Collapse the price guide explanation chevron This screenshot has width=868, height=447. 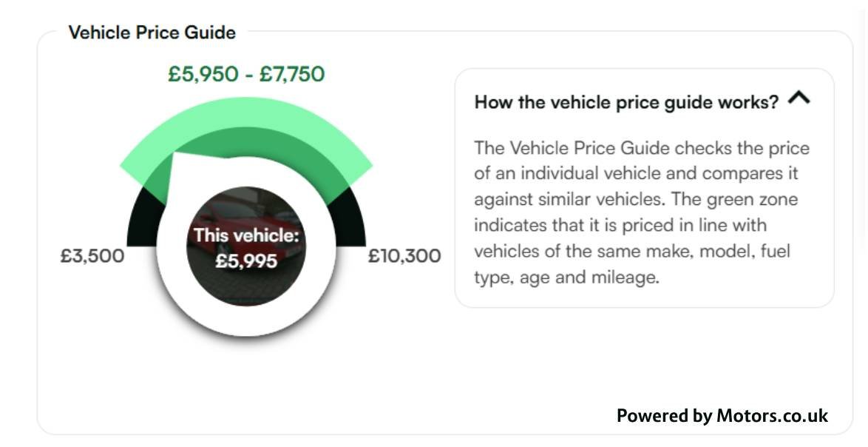point(799,98)
